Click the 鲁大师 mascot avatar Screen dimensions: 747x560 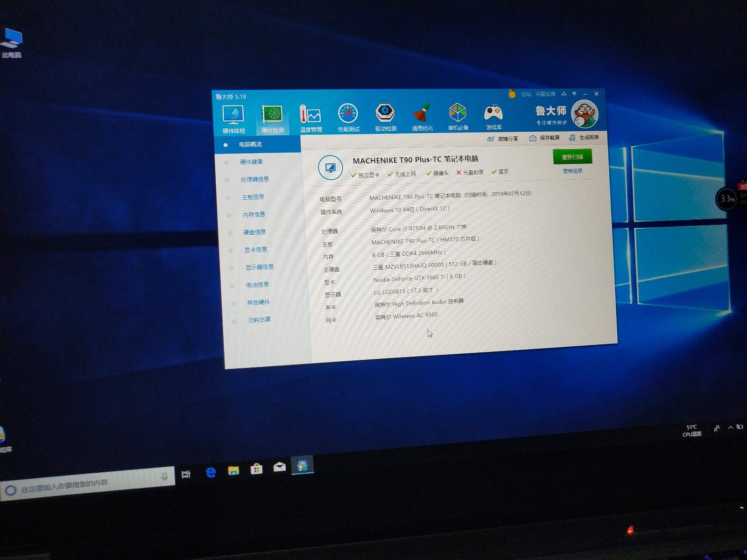[x=585, y=113]
